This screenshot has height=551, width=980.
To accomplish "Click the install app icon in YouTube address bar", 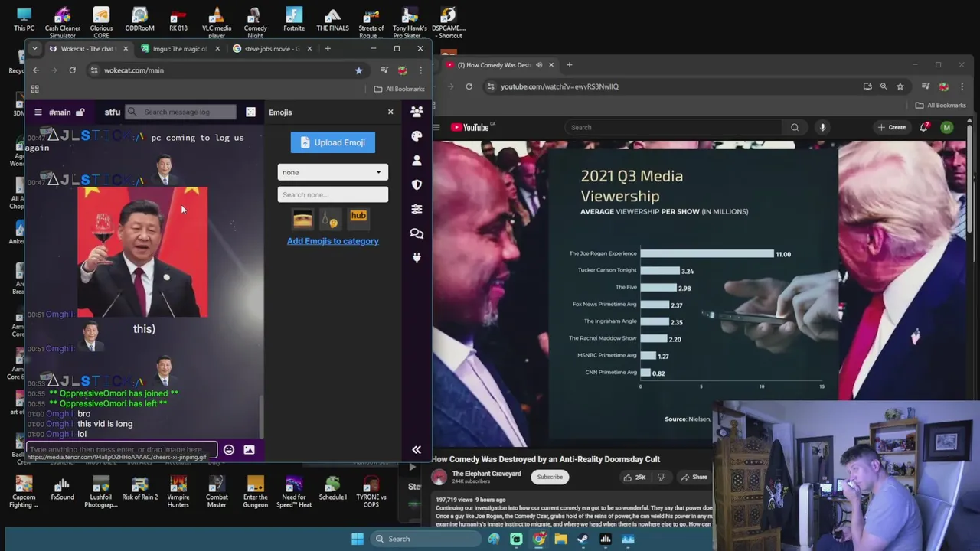I will pos(867,86).
